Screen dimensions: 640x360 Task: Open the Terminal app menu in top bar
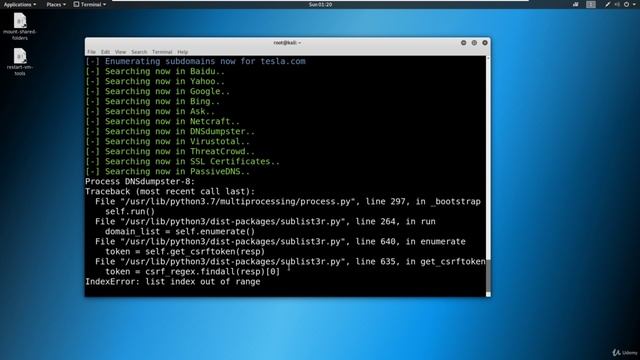point(90,4)
